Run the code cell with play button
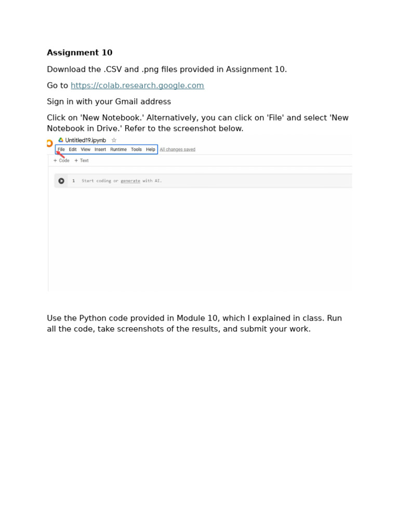This screenshot has width=399, height=532. [x=61, y=181]
